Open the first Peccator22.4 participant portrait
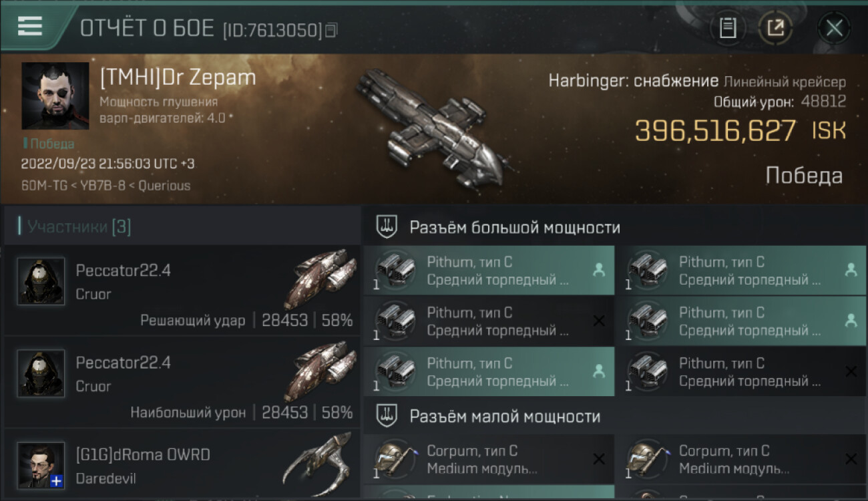 (x=41, y=282)
